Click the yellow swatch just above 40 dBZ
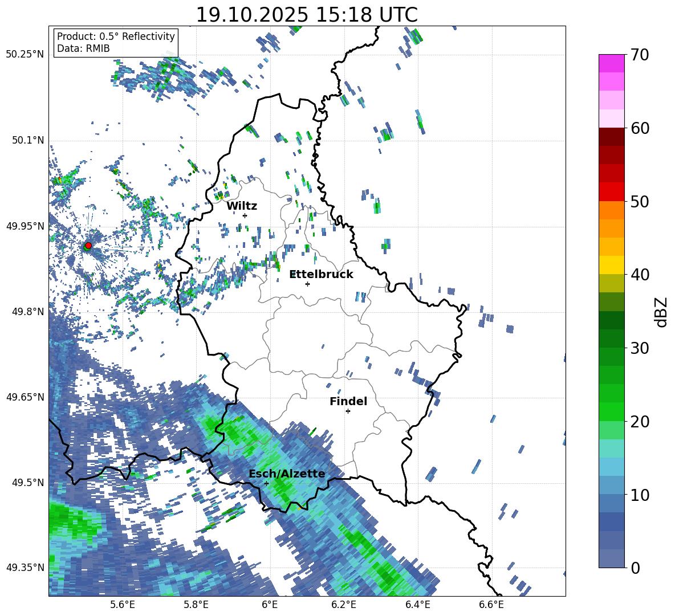The height and width of the screenshot is (616, 675). 611,265
